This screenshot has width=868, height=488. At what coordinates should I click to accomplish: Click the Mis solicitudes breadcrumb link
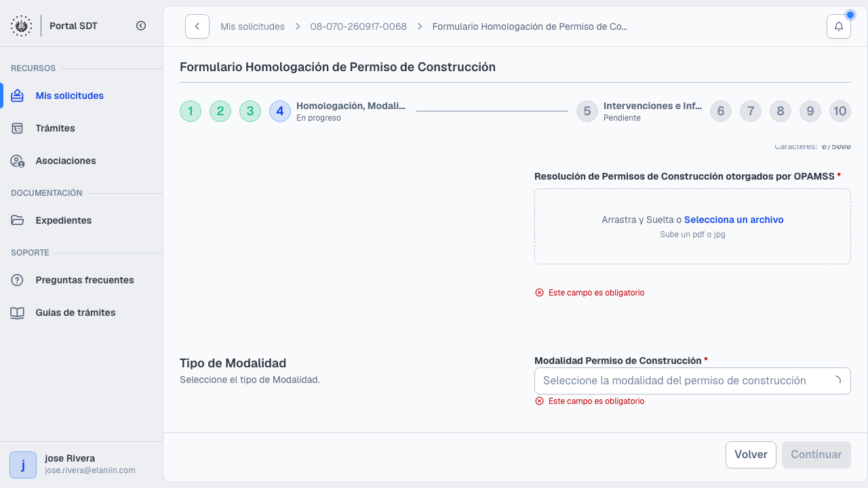click(252, 26)
